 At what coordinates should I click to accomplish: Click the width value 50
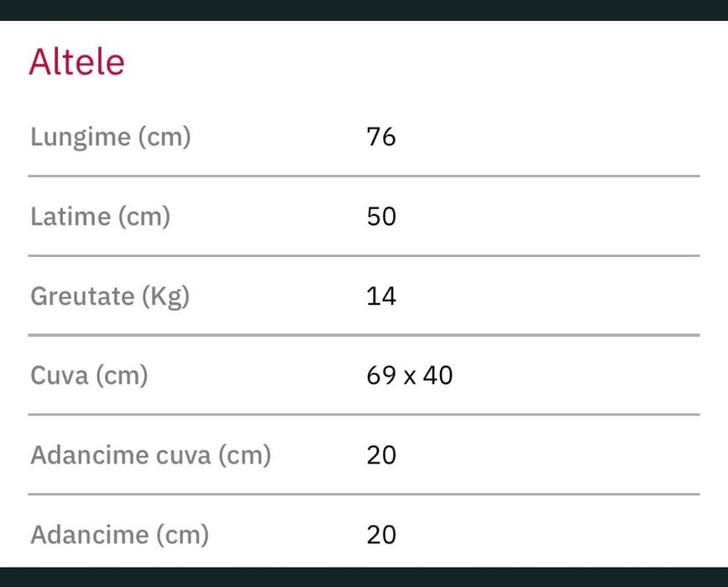point(381,217)
